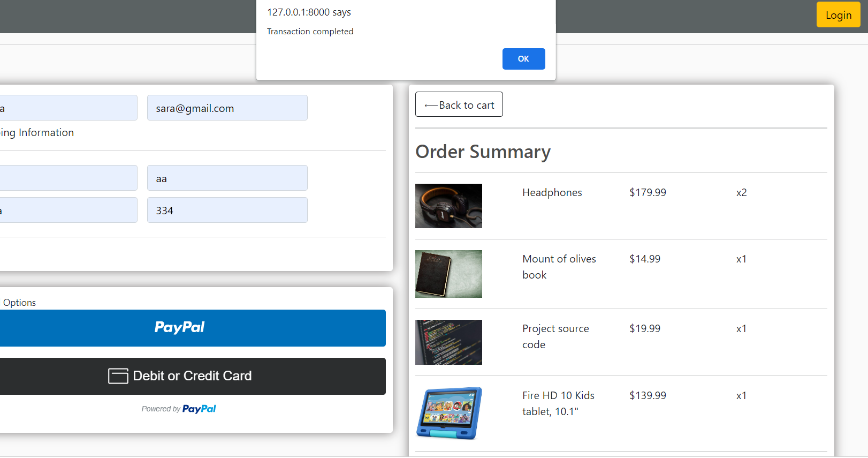Go back to cart
This screenshot has width=868, height=458.
tap(459, 104)
